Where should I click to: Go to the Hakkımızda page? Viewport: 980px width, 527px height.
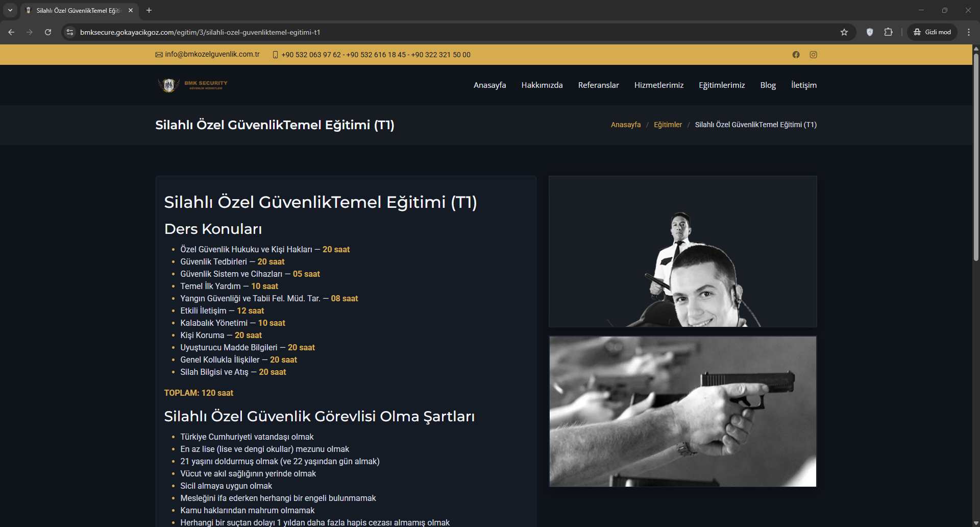542,85
